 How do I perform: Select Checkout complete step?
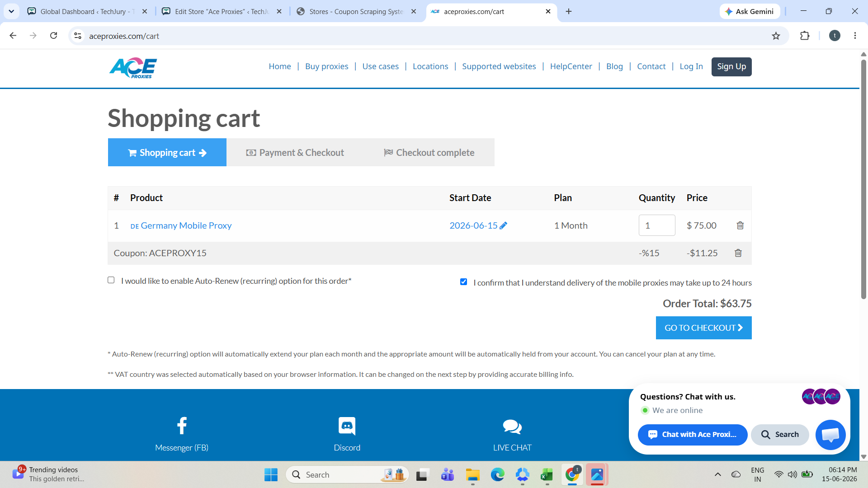(x=429, y=153)
